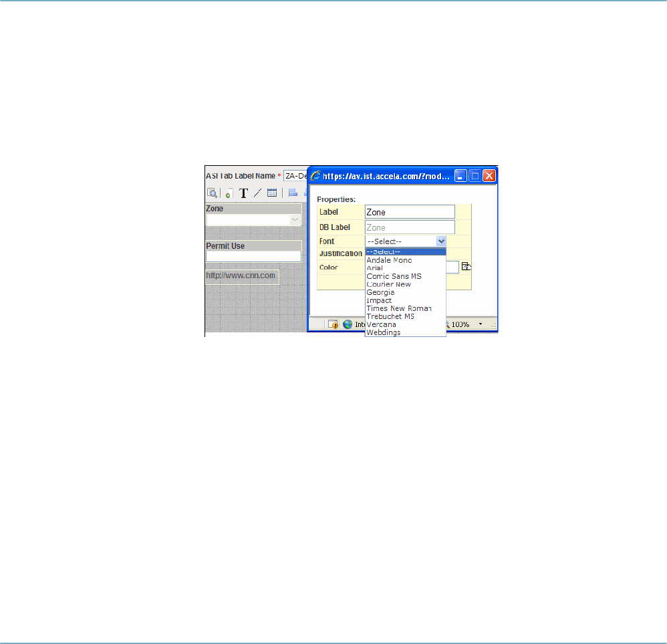Click the 100% zoom text in status bar

click(x=460, y=324)
